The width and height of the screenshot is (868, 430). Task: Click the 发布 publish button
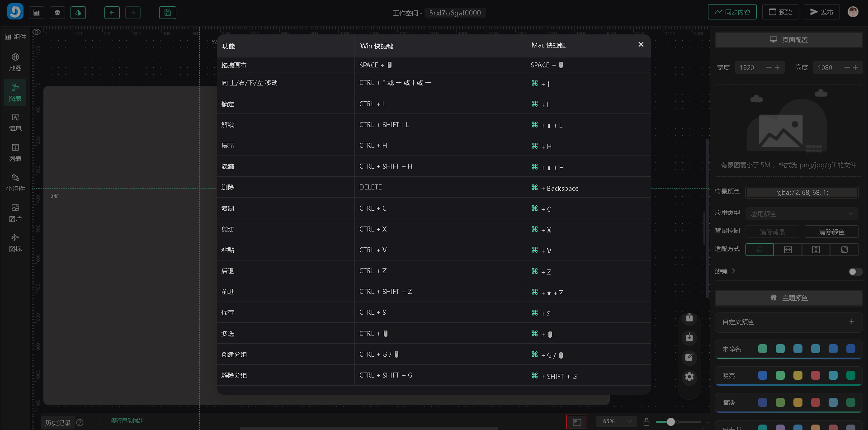point(821,12)
